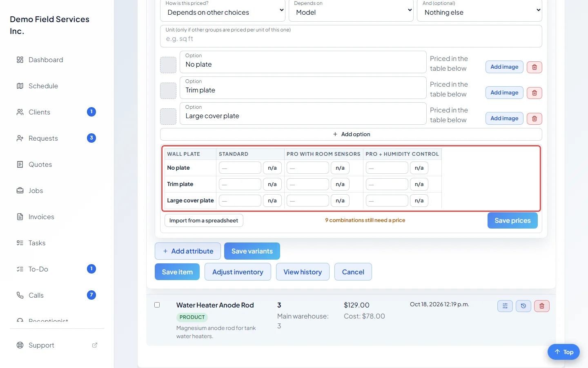
Task: Click the Tasks list icon
Action: (x=20, y=243)
